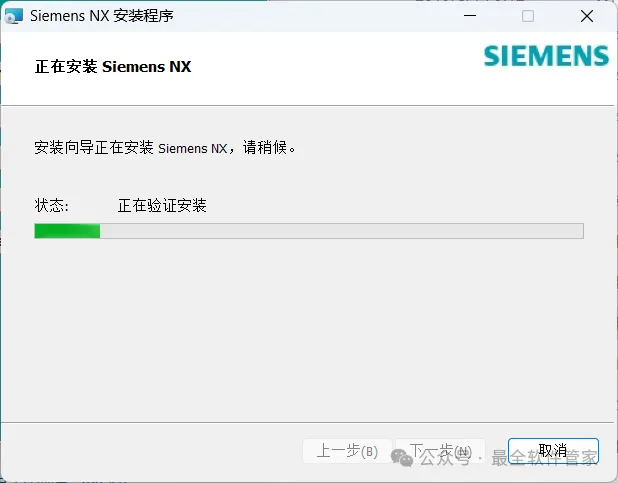Viewport: 618px width, 483px height.
Task: Click the installer icon in the title bar
Action: tap(14, 16)
